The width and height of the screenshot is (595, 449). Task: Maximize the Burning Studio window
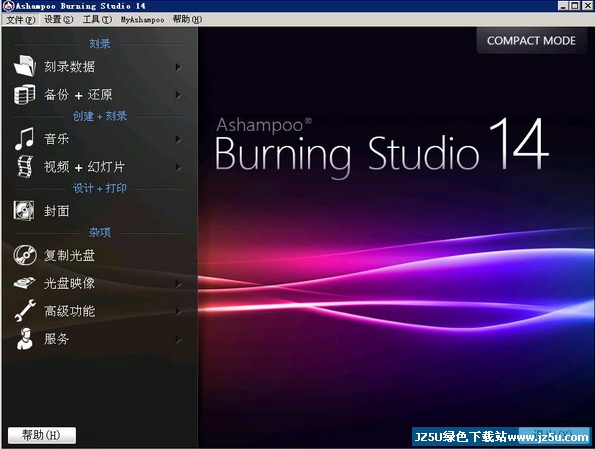click(x=574, y=6)
